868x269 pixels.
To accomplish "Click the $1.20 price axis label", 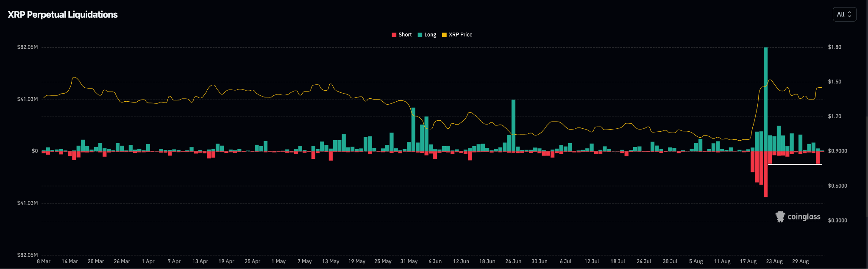I will click(835, 116).
